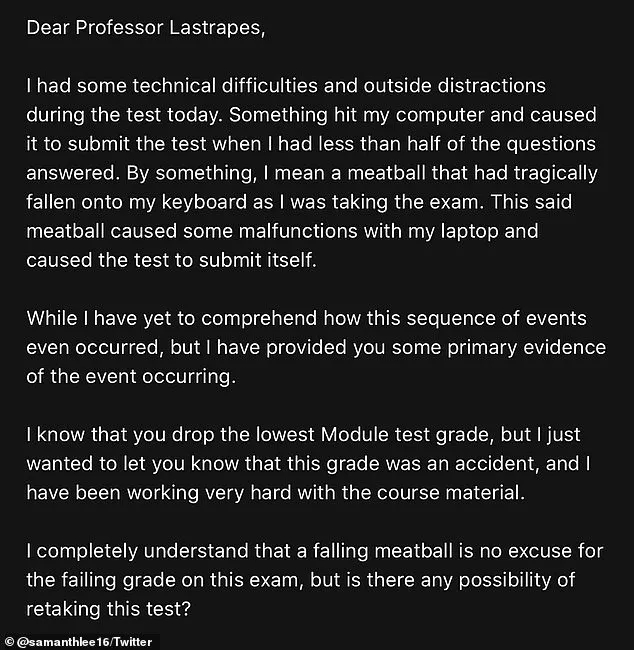Click the "Dear Professor Lastrapes," greeting line
Image resolution: width=634 pixels, height=650 pixels.
(x=146, y=28)
